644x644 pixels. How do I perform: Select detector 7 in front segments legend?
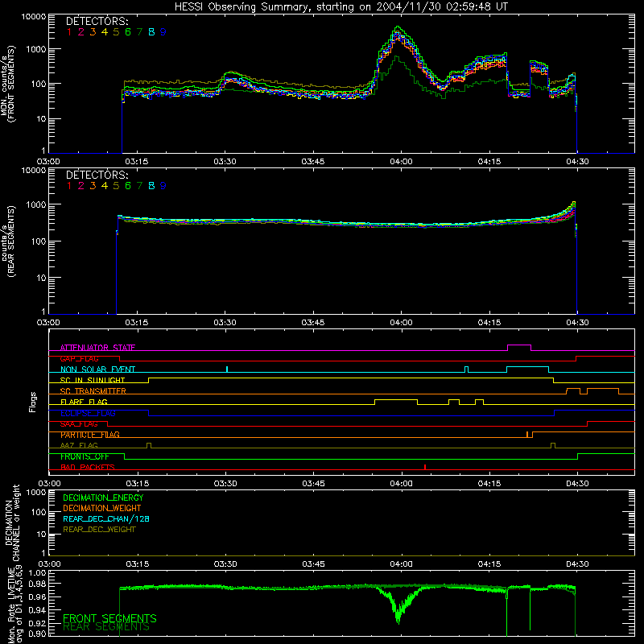(139, 32)
